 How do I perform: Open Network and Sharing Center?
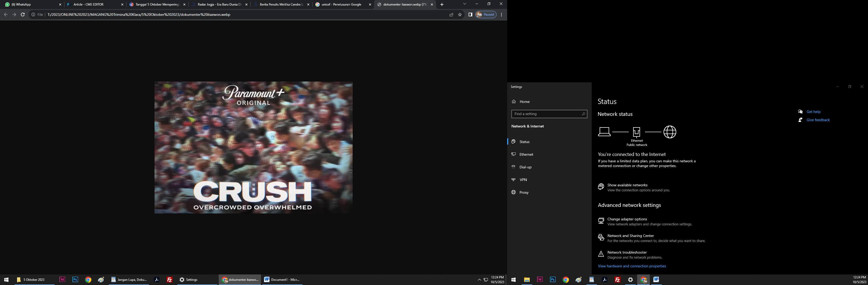pyautogui.click(x=651, y=238)
